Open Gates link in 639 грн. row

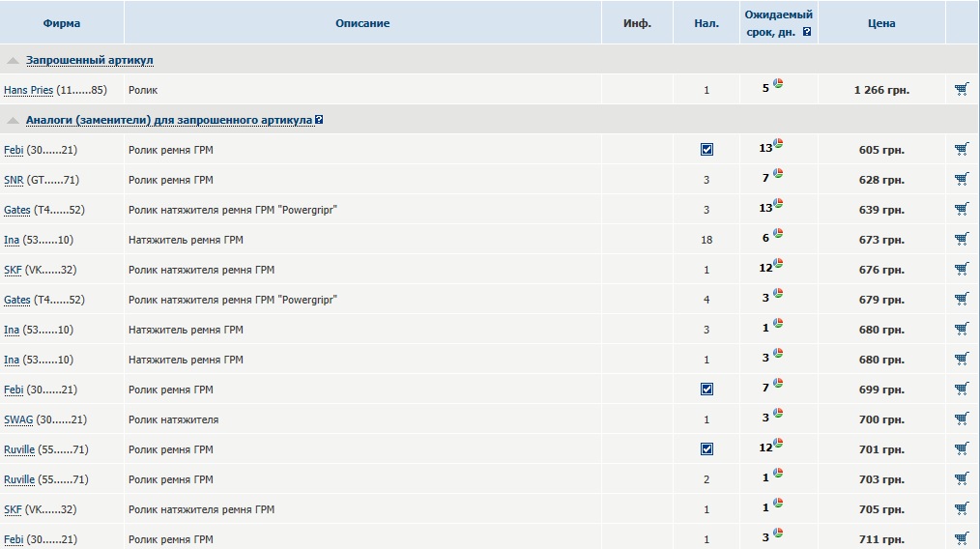[x=16, y=210]
